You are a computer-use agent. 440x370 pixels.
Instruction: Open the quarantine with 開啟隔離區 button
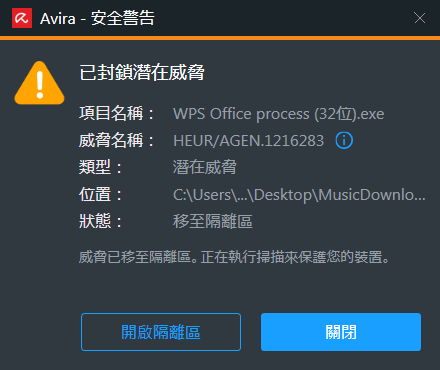[x=161, y=332]
